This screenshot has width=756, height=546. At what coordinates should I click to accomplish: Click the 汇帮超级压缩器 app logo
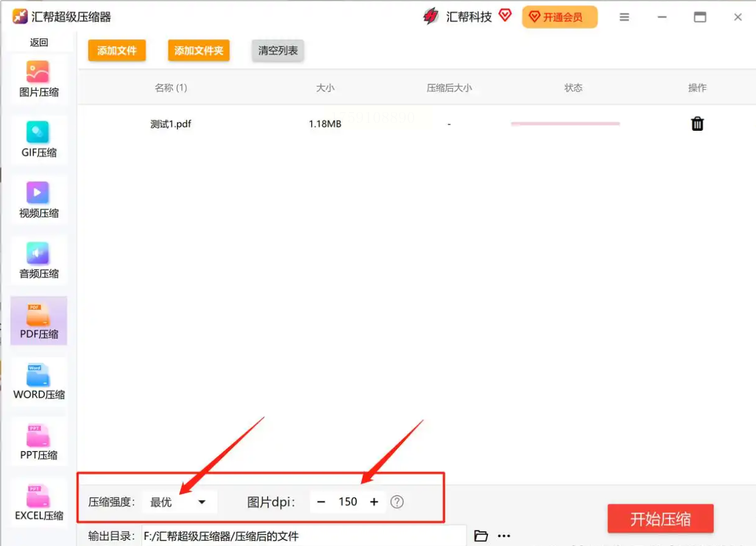20,16
